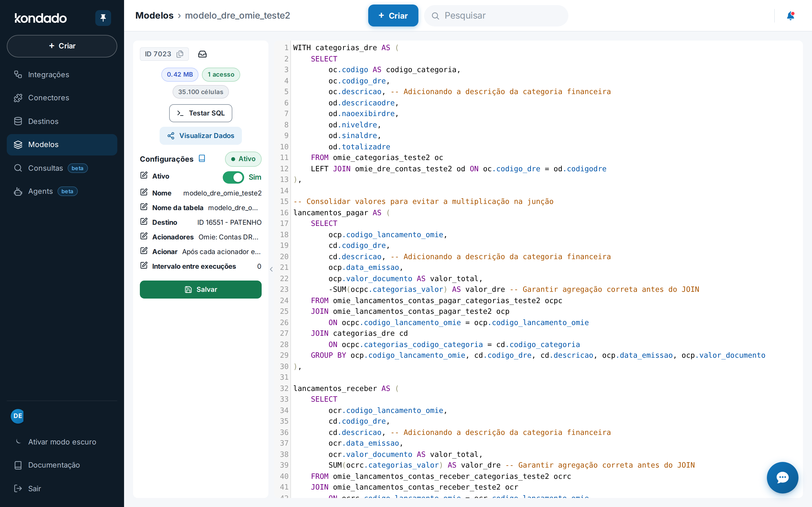The image size is (812, 507).
Task: Save the model with Salvar
Action: point(201,289)
